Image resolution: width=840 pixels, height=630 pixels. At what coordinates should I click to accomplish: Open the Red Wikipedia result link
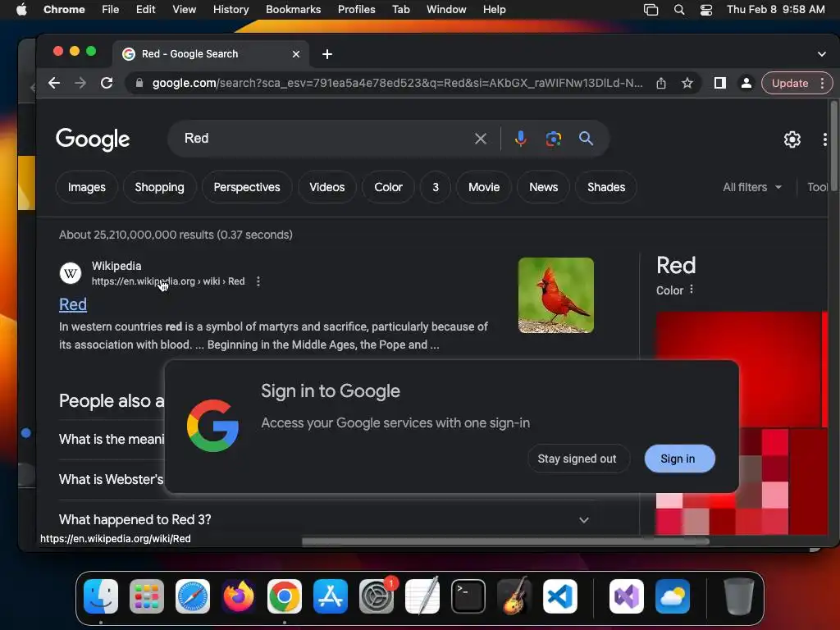73,304
